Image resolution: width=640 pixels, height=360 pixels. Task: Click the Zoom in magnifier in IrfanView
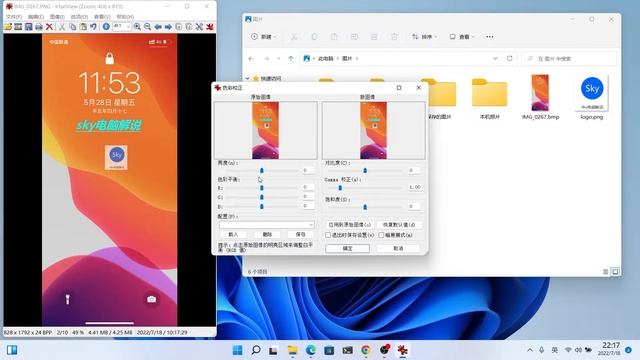tap(137, 27)
